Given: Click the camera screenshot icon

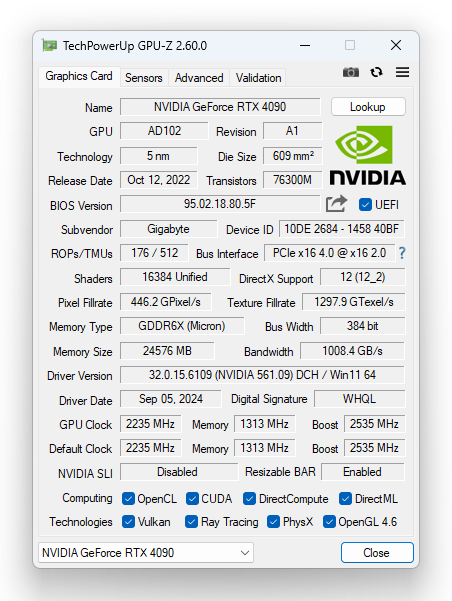Looking at the screenshot, I should [x=351, y=72].
